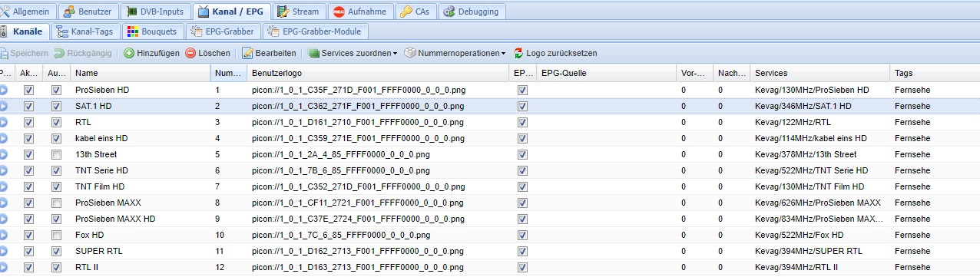Open the Bouquets sub-tab
The image size is (980, 277).
coord(151,31)
